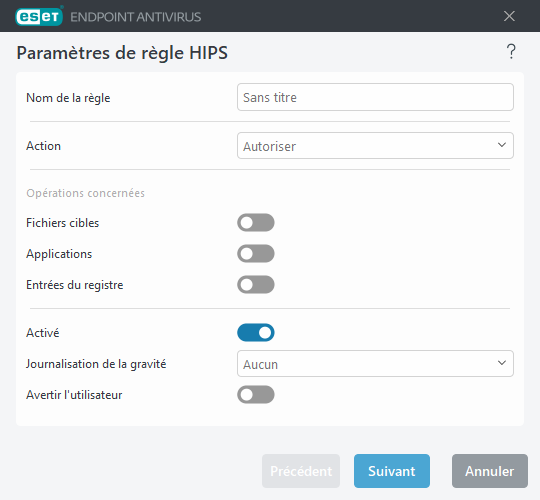Click the rule name input field
Viewport: 540px width, 500px height.
click(375, 97)
